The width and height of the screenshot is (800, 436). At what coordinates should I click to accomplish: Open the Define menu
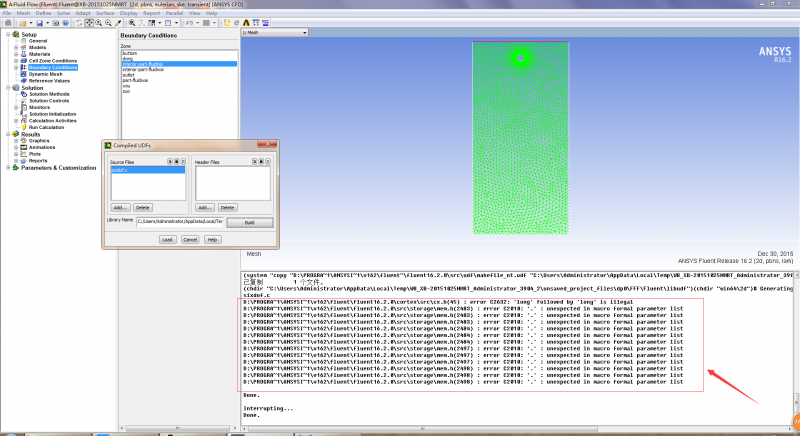pos(41,12)
